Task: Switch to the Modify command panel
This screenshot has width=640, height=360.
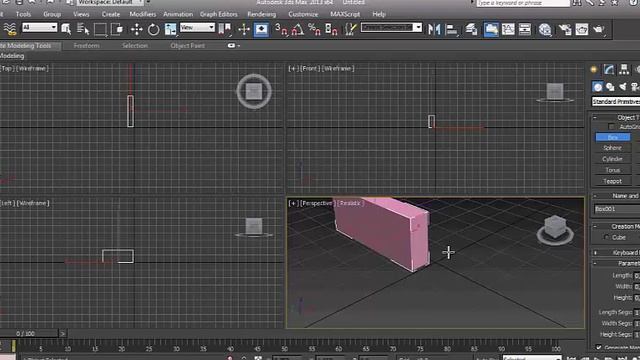Action: [x=609, y=69]
